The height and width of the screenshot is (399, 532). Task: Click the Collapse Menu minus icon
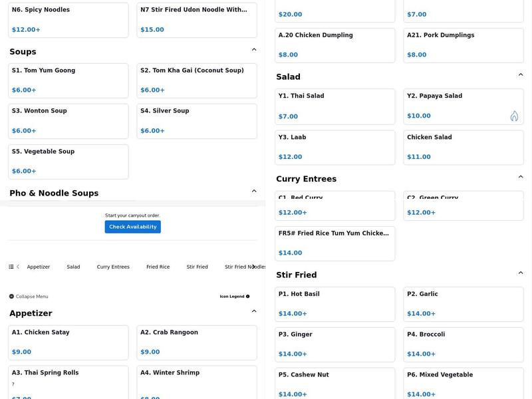[11, 297]
